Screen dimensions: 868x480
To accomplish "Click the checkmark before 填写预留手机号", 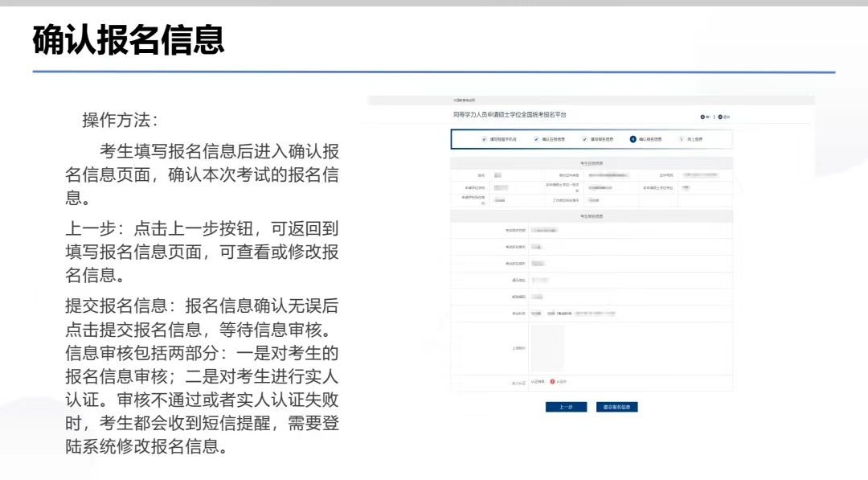I will (x=484, y=138).
